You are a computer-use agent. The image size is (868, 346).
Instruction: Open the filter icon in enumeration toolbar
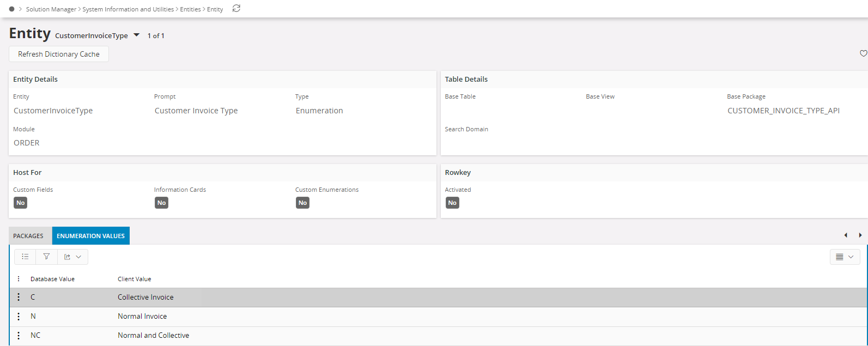[x=46, y=257]
